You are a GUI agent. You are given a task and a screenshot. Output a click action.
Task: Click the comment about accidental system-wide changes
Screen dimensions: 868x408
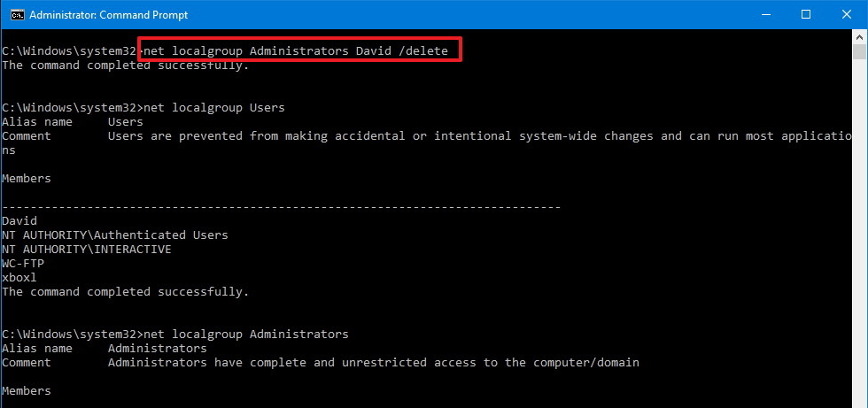click(x=478, y=136)
